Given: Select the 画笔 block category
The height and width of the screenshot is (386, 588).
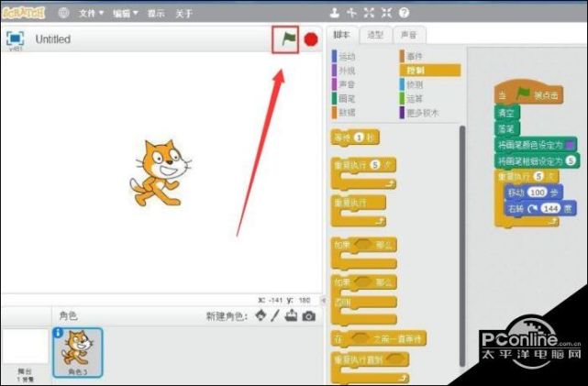Looking at the screenshot, I should [343, 98].
